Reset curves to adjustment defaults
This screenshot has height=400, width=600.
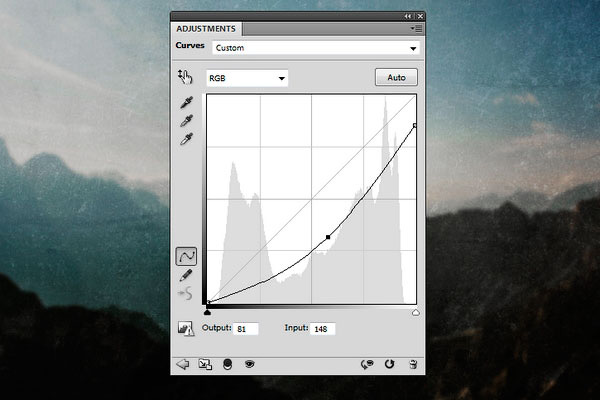[390, 364]
